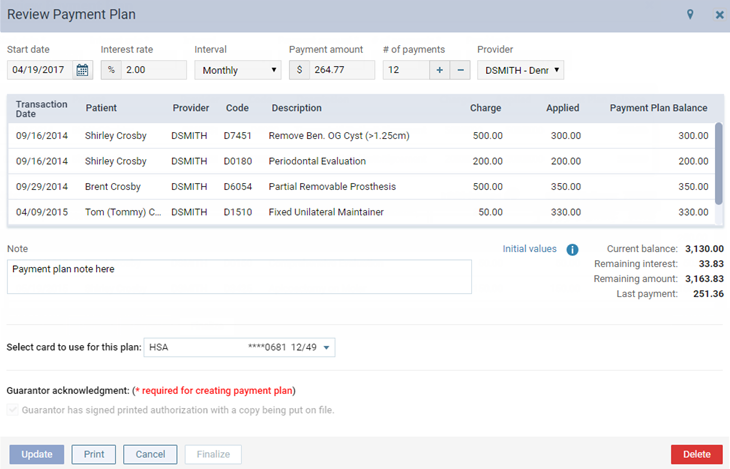This screenshot has width=730, height=469.
Task: Click the Initial values link
Action: point(529,249)
